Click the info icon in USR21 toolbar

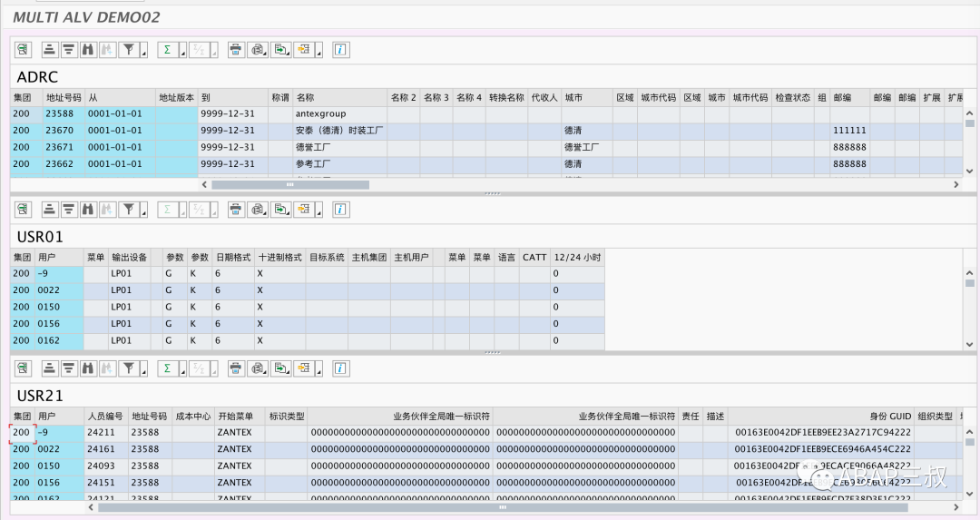click(x=340, y=368)
